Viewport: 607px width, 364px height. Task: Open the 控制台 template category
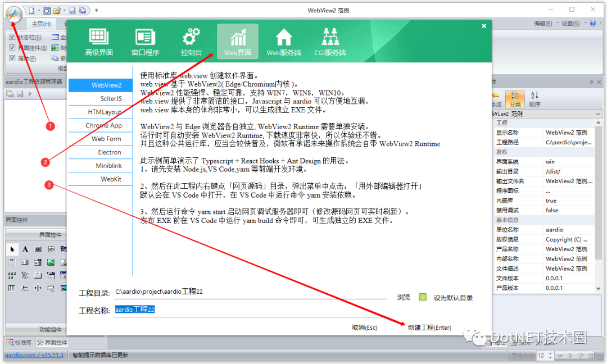pyautogui.click(x=191, y=40)
